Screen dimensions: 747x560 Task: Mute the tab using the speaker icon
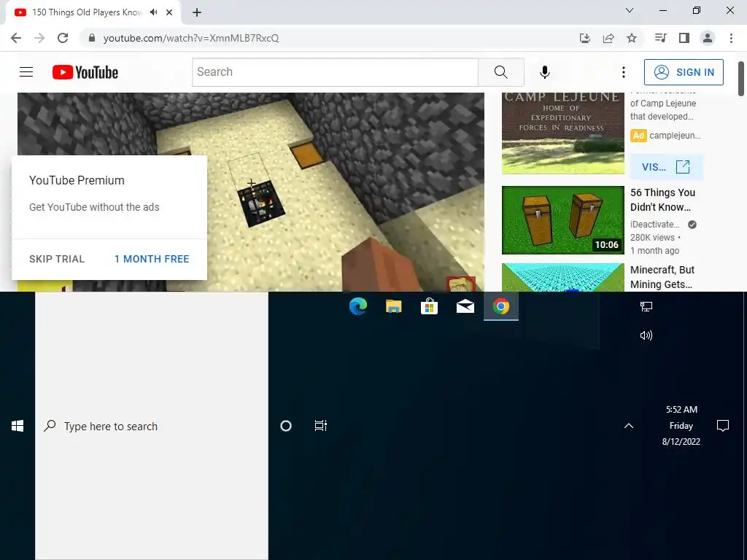153,12
